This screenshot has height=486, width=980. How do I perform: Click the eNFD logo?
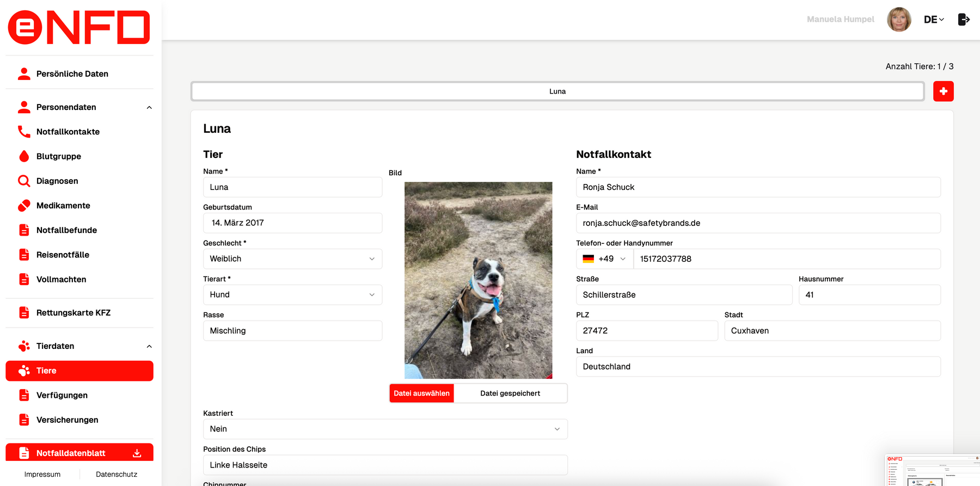(x=79, y=27)
